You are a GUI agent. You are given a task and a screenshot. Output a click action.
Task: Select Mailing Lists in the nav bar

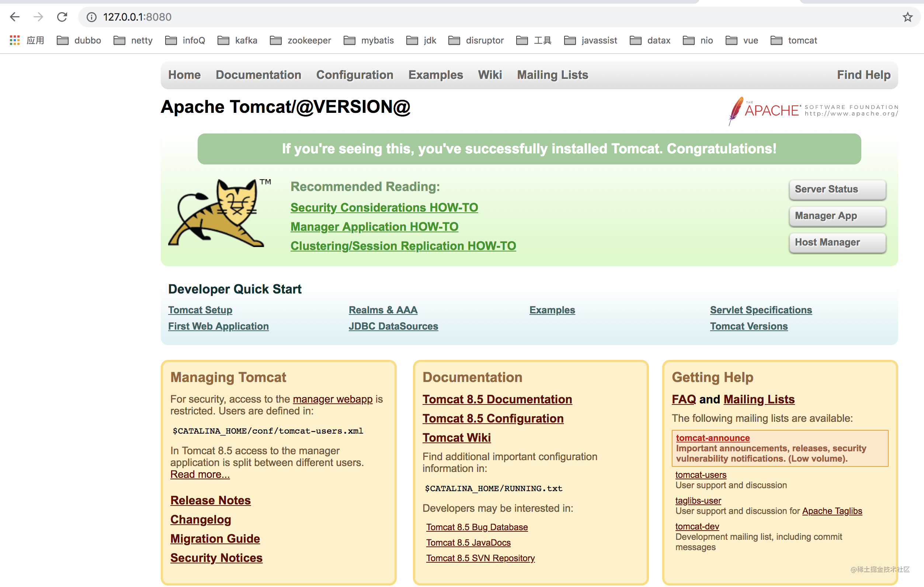click(x=552, y=75)
